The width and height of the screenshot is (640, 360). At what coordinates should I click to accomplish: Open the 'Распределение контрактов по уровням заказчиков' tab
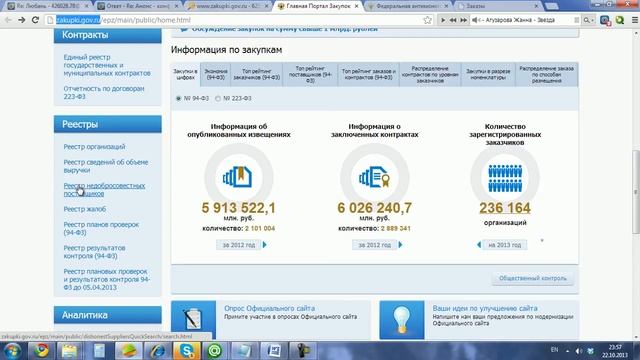(x=430, y=74)
